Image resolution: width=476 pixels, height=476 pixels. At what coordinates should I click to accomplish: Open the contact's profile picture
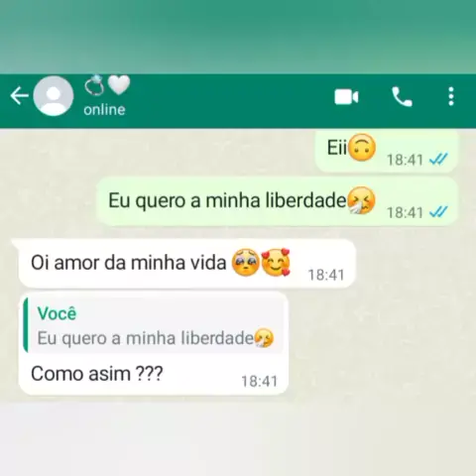tap(54, 96)
